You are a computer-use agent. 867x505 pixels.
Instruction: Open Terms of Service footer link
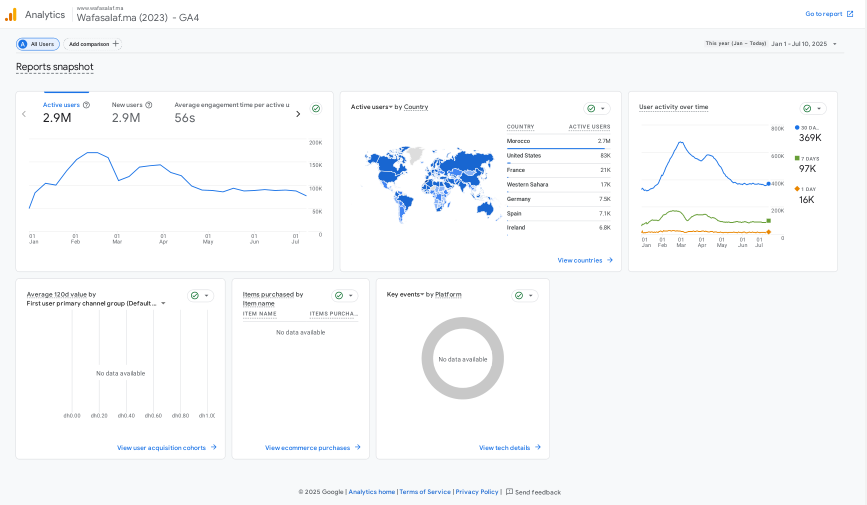tap(425, 492)
